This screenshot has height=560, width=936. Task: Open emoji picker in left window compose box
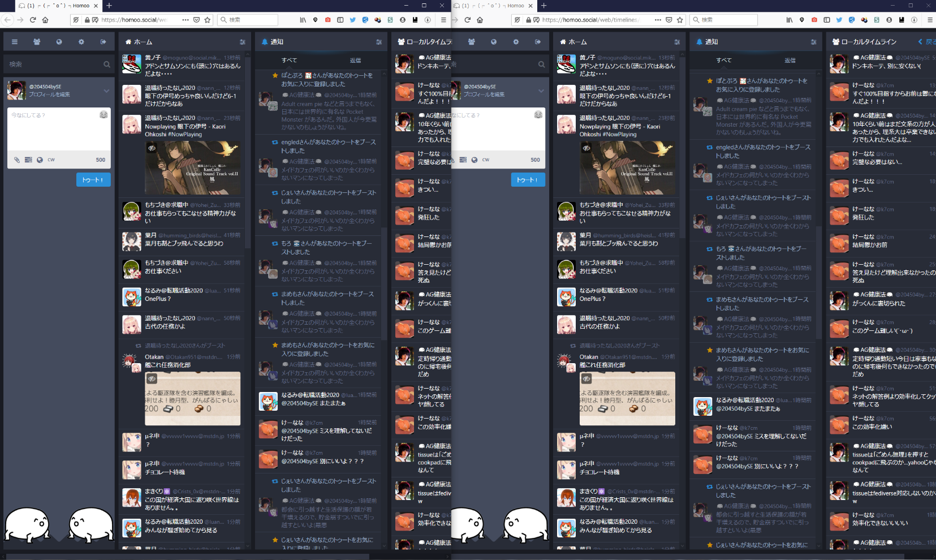tap(103, 115)
